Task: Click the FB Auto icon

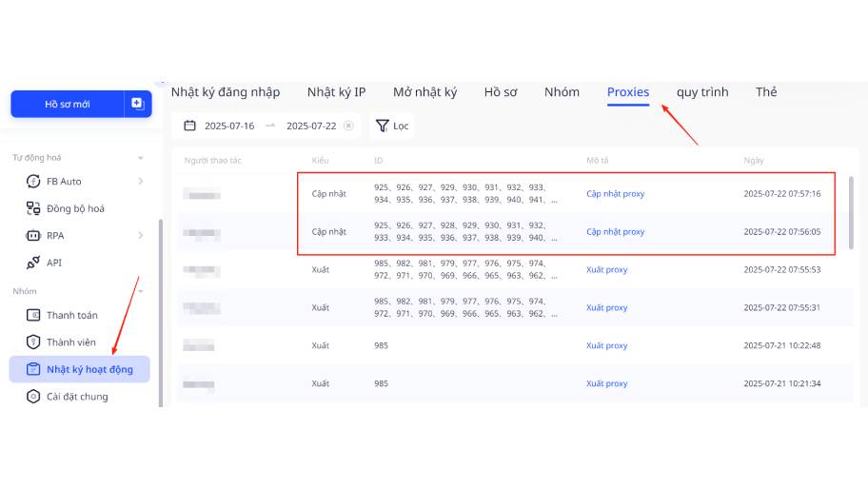Action: coord(33,181)
